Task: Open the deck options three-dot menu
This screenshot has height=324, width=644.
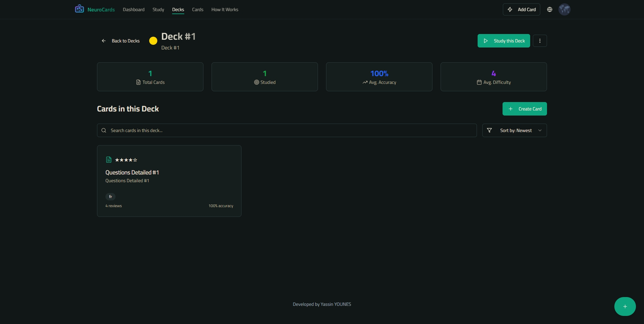Action: [540, 41]
